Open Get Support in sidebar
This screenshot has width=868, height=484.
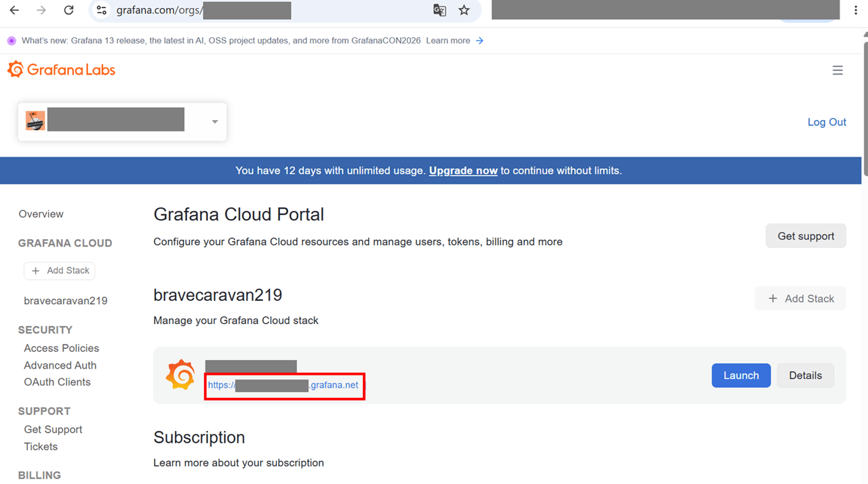(x=53, y=430)
